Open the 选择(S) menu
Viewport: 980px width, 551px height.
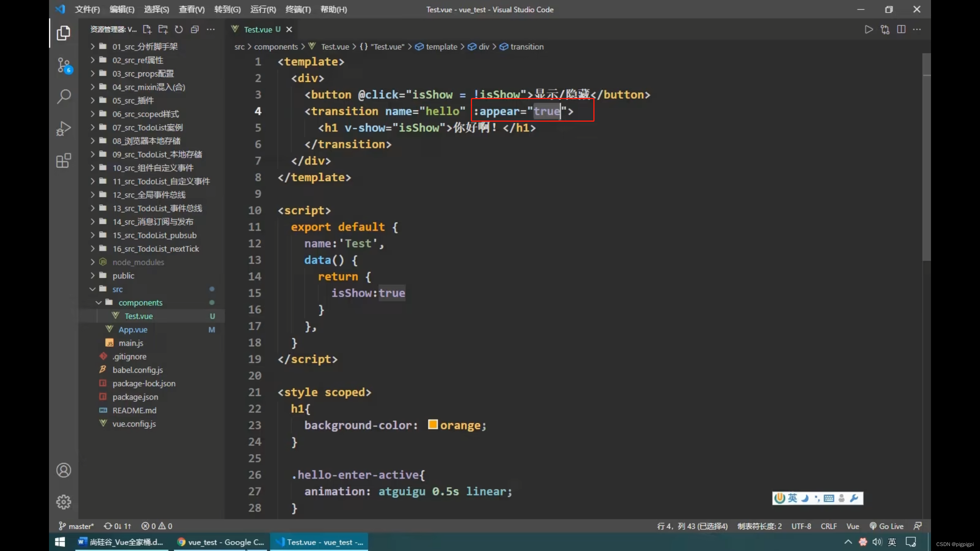(156, 10)
